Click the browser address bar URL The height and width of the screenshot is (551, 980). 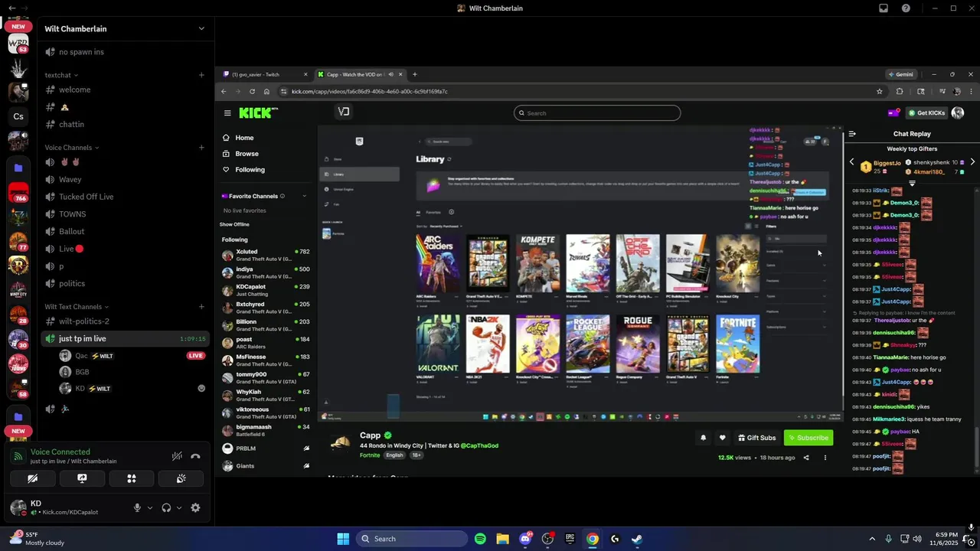[369, 91]
